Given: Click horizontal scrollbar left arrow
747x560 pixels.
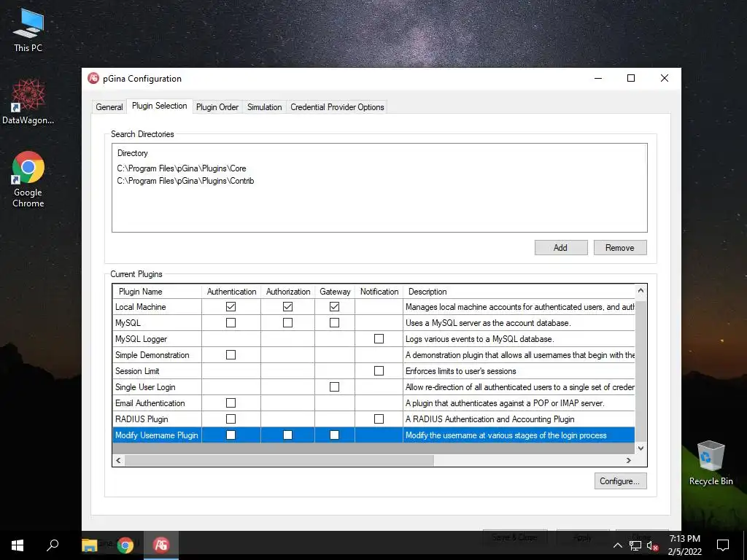Looking at the screenshot, I should 118,461.
